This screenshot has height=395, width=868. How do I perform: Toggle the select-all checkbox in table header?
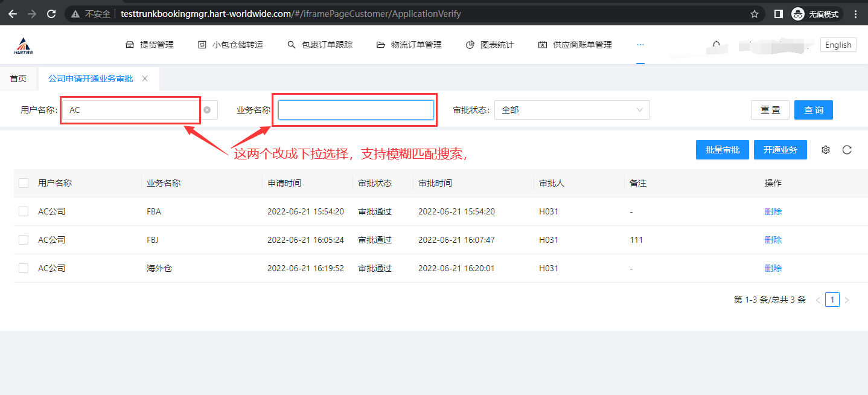(x=24, y=183)
